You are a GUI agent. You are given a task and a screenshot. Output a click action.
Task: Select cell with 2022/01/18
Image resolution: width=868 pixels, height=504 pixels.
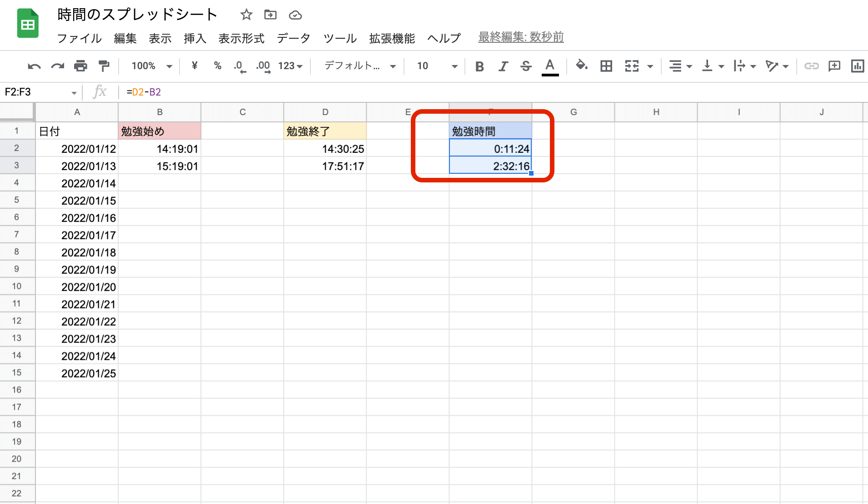click(x=77, y=252)
